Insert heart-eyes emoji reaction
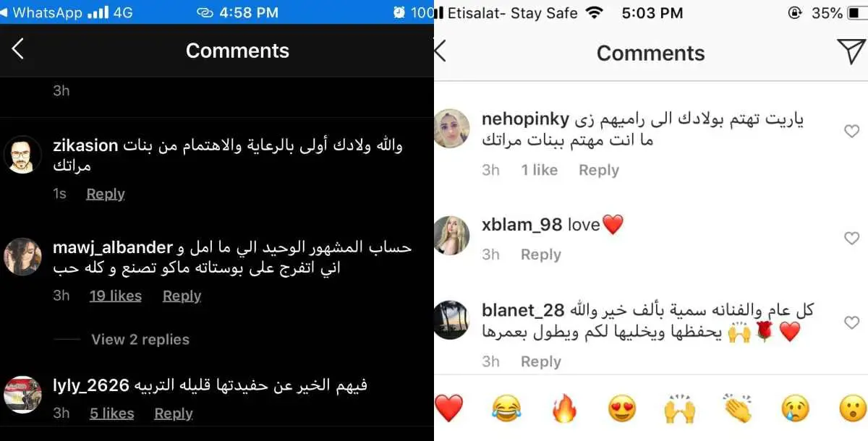Screen dimensions: 868x441 tap(622, 409)
